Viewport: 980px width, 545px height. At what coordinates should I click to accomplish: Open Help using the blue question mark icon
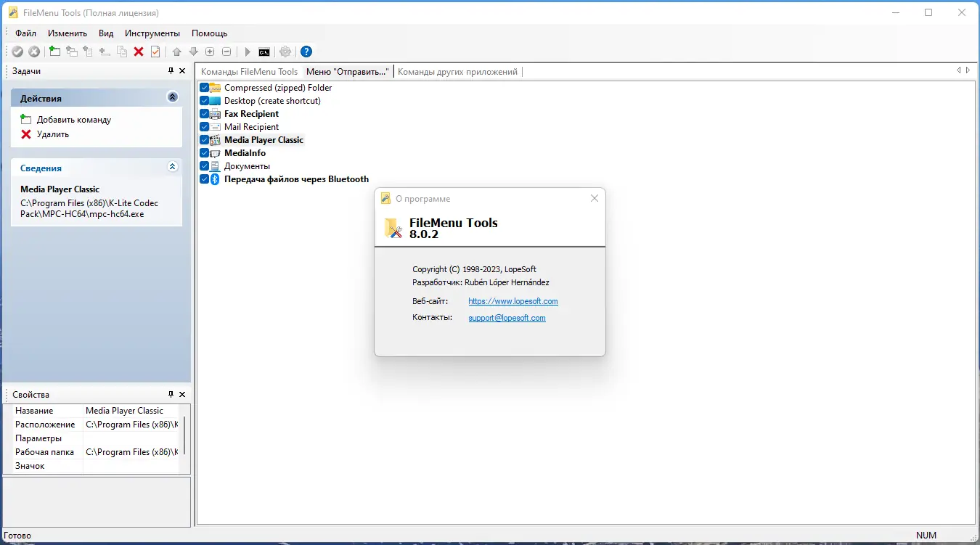tap(306, 52)
